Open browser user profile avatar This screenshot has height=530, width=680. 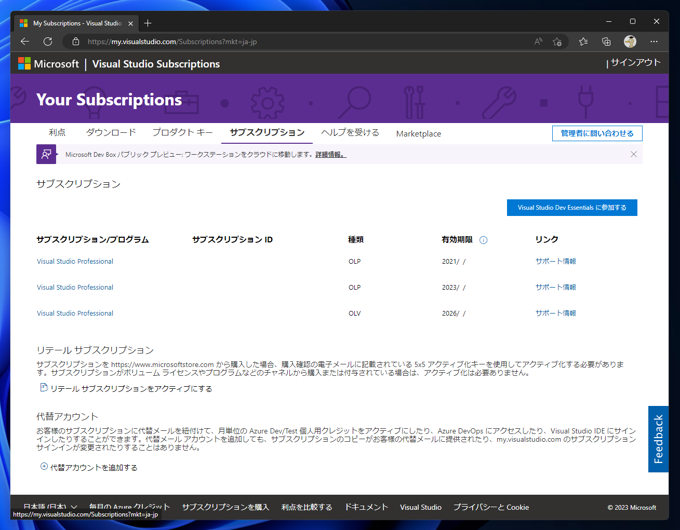pyautogui.click(x=630, y=42)
